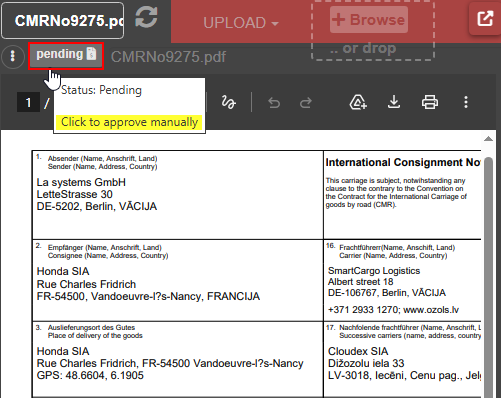Open document in new window icon
The width and height of the screenshot is (501, 398).
[x=485, y=18]
